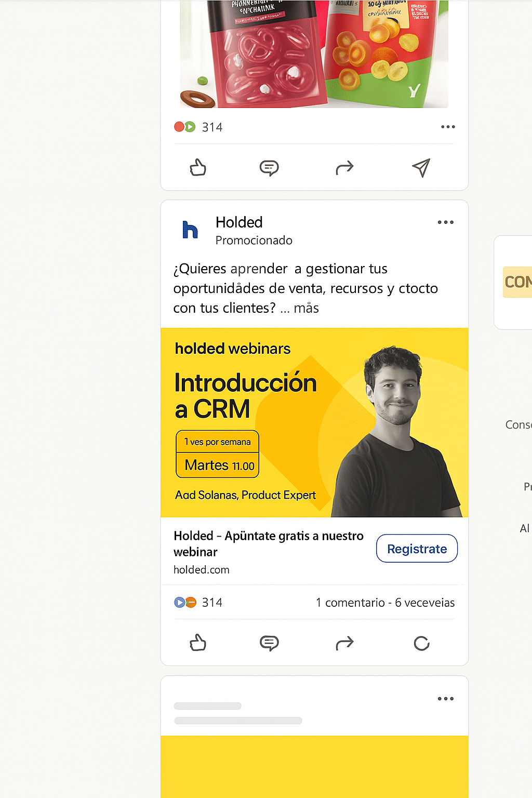This screenshot has height=798, width=532.
Task: Open the Holded post options menu
Action: pyautogui.click(x=446, y=222)
